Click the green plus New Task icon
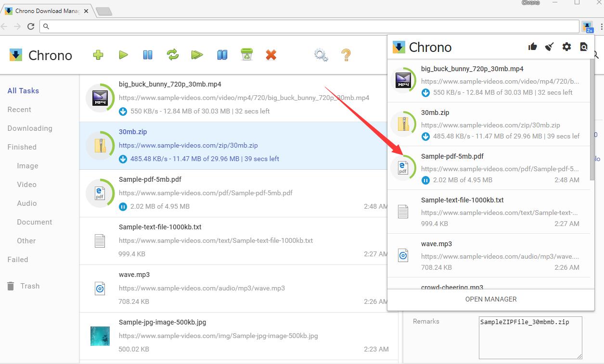604x364 pixels. [x=98, y=55]
